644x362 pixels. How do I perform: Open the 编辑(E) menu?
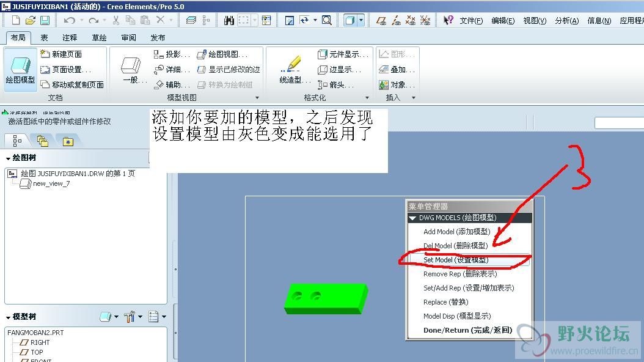coord(503,21)
